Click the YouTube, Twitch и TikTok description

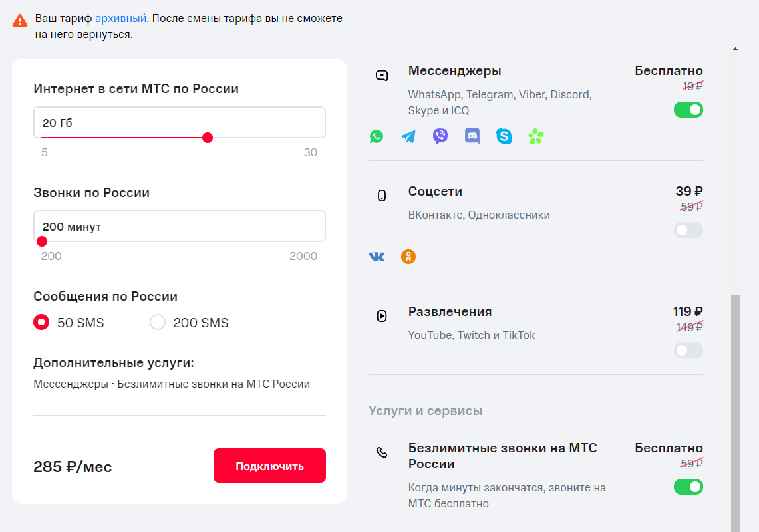click(x=472, y=335)
